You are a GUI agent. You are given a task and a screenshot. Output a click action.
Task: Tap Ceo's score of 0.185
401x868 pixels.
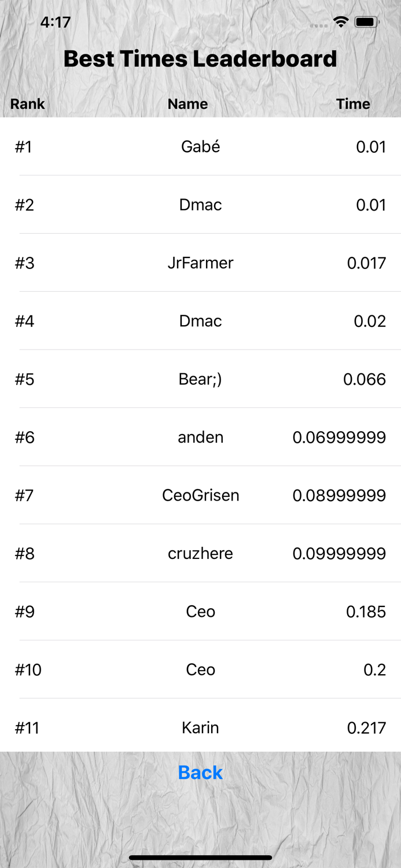click(x=365, y=612)
